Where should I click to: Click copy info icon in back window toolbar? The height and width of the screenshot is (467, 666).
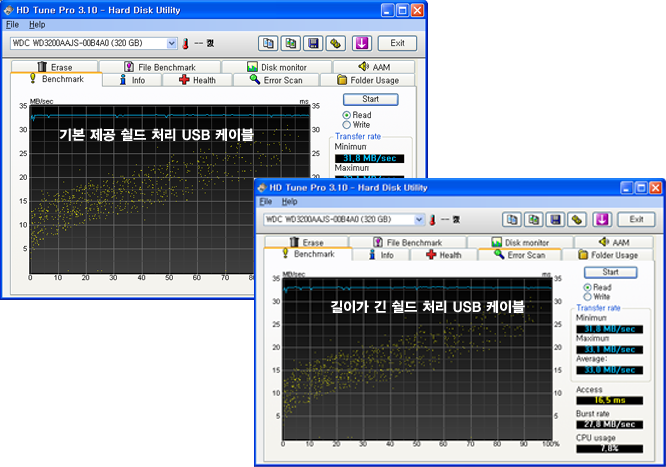click(x=268, y=43)
